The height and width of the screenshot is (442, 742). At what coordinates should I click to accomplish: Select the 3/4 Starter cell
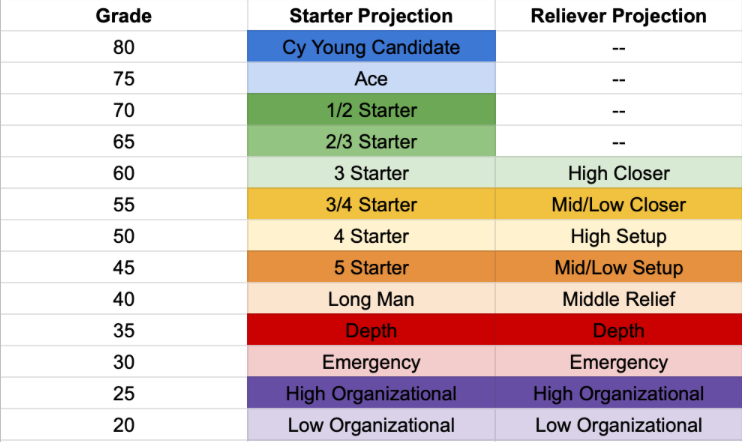click(371, 205)
